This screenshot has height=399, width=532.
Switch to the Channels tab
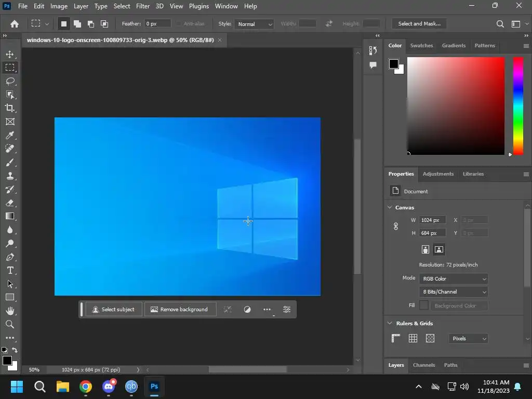(424, 365)
